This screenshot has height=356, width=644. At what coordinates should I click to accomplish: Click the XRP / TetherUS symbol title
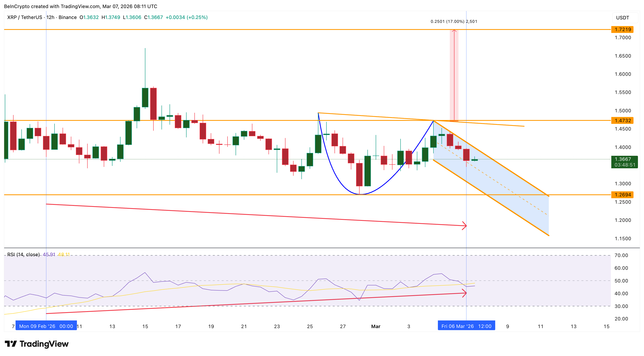[24, 17]
